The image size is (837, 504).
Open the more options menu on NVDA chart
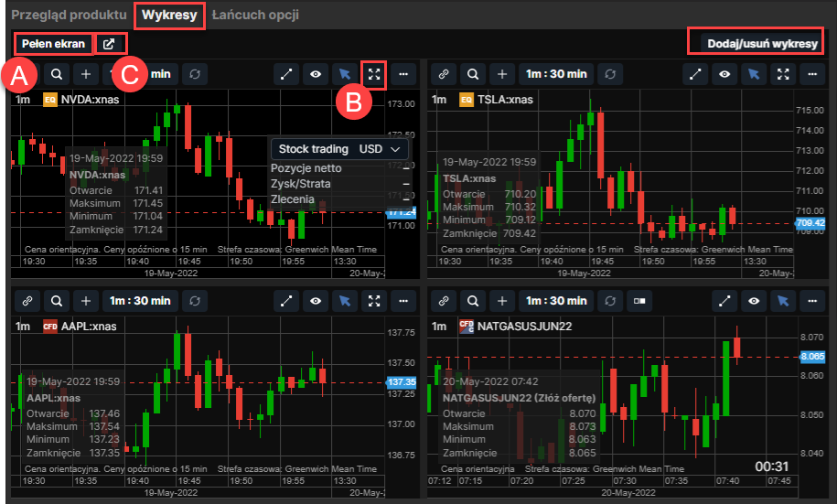(x=403, y=74)
